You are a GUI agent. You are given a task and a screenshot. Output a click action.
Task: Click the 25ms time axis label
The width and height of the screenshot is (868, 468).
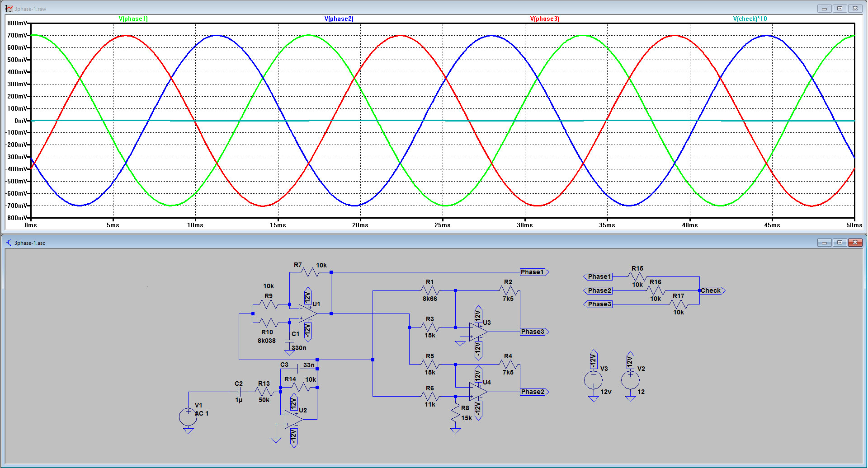(x=443, y=225)
